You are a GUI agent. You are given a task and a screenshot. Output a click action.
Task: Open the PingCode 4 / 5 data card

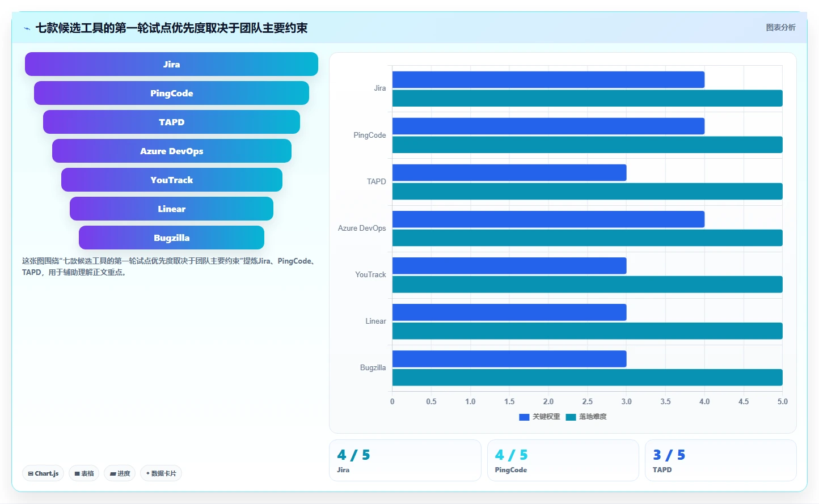[x=563, y=460]
